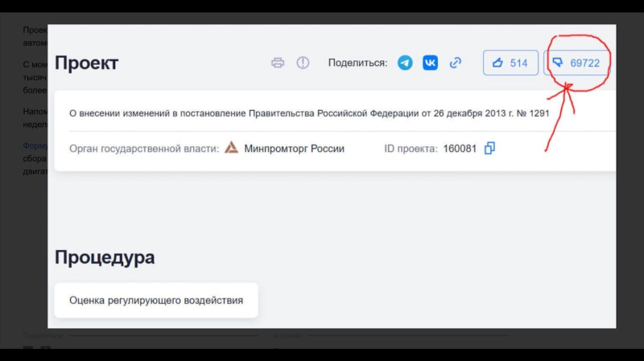Select the Оценка регулирующего воздействия tab
This screenshot has height=361, width=644.
point(156,301)
